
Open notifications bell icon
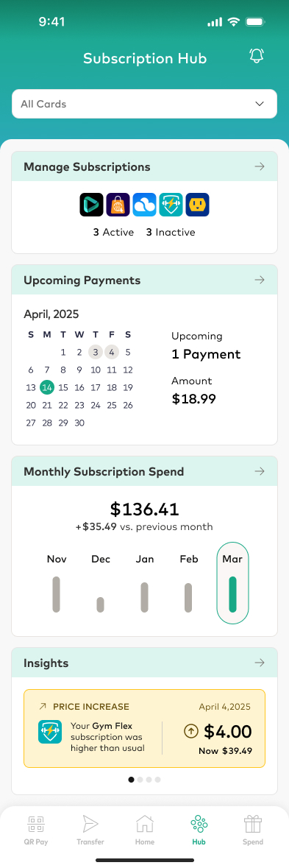[257, 56]
